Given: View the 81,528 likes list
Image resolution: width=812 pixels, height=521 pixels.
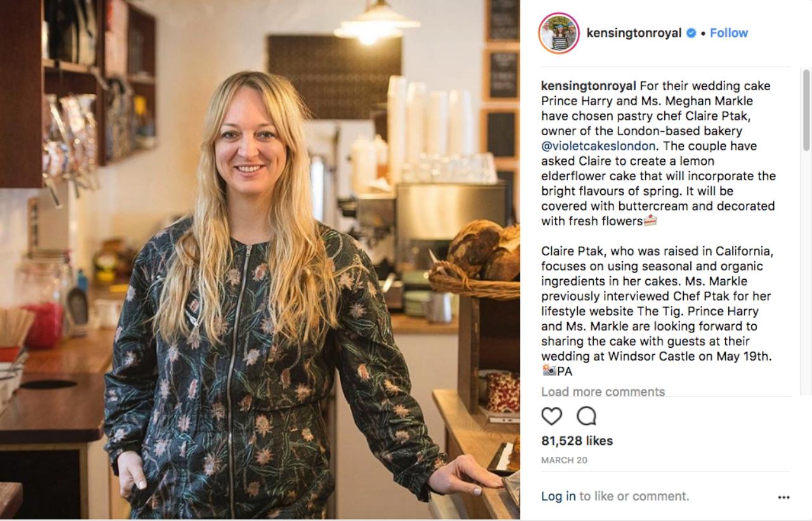Looking at the screenshot, I should point(577,440).
